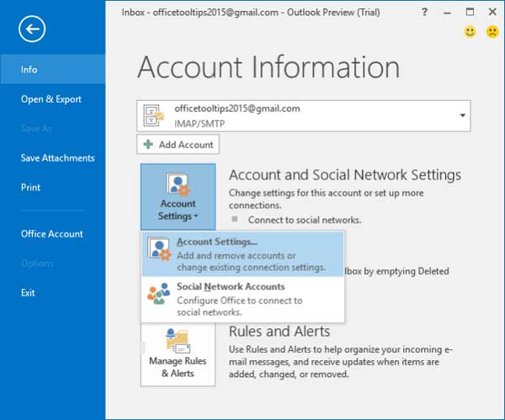Click the Account and Social Network Settings heading
505x420 pixels.
(x=345, y=175)
